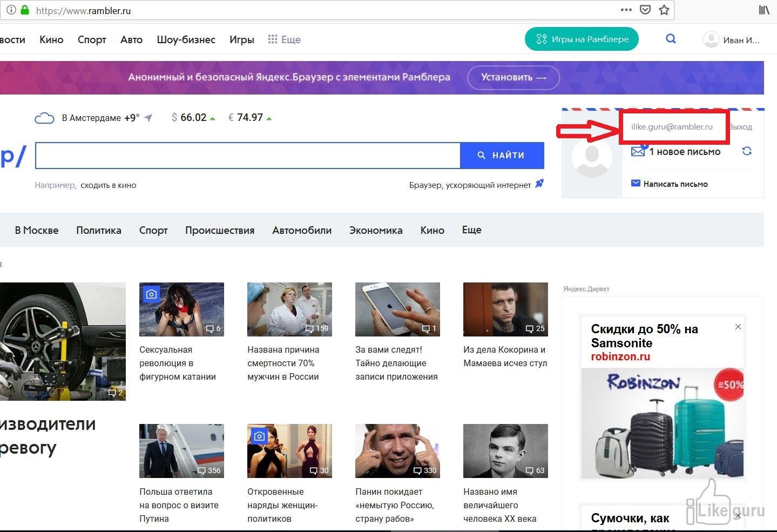Image resolution: width=777 pixels, height=532 pixels.
Task: Expand the Еще item in news category bar
Action: point(471,230)
